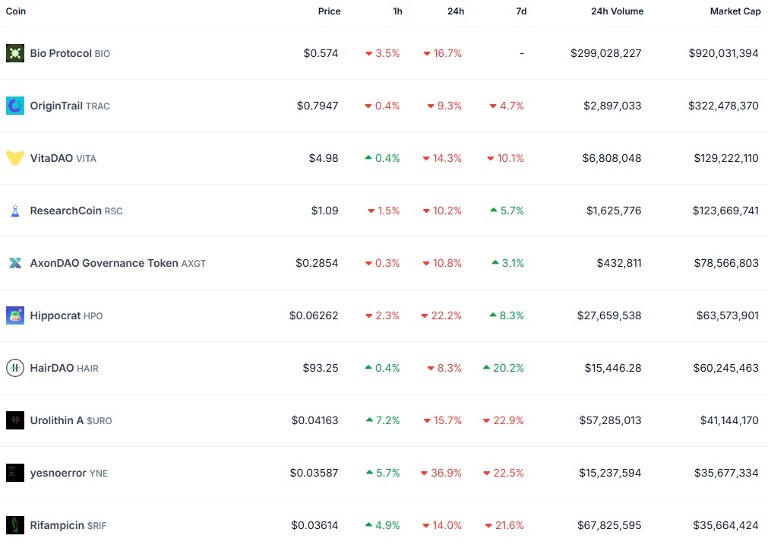Click the Hippocrat coin icon
The width and height of the screenshot is (770, 545).
tap(15, 316)
